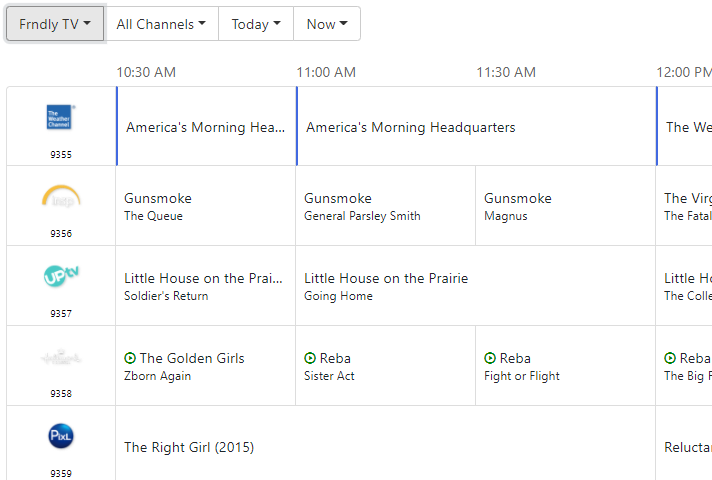Viewport: 712px width, 480px height.
Task: Open The Golden Girls Zborn Again listing
Action: click(x=205, y=366)
